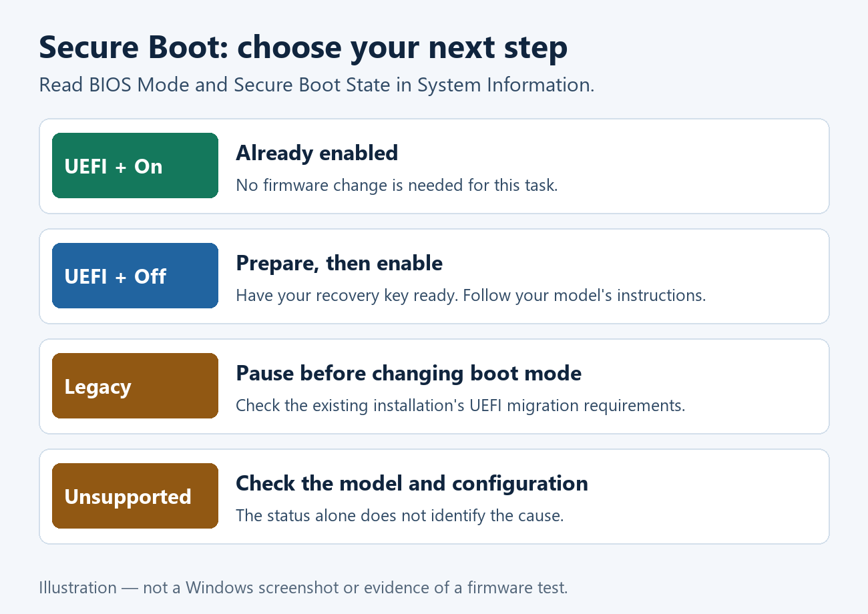This screenshot has height=614, width=868.
Task: Click the 'Secure Boot: choose your next step' title
Action: 303,48
